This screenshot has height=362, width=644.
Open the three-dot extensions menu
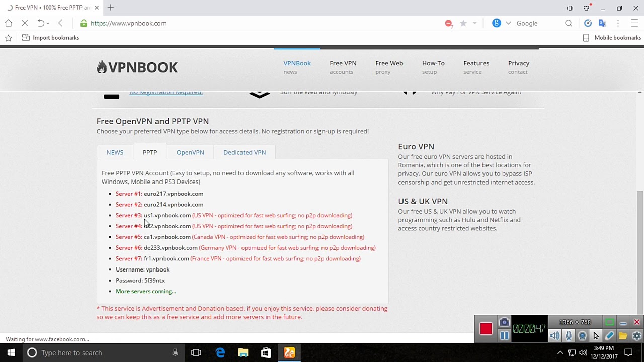618,23
